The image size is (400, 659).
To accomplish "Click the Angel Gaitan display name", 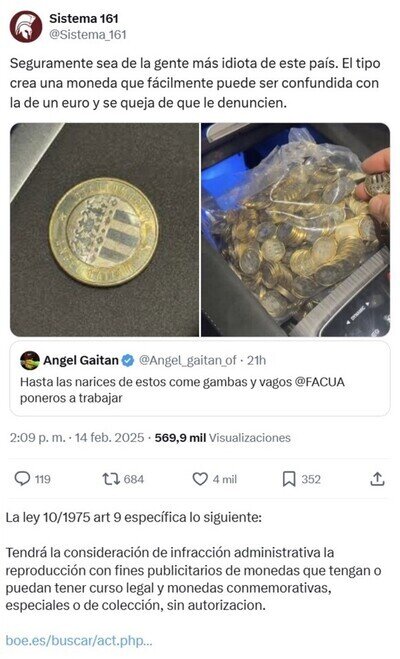I will click(81, 360).
